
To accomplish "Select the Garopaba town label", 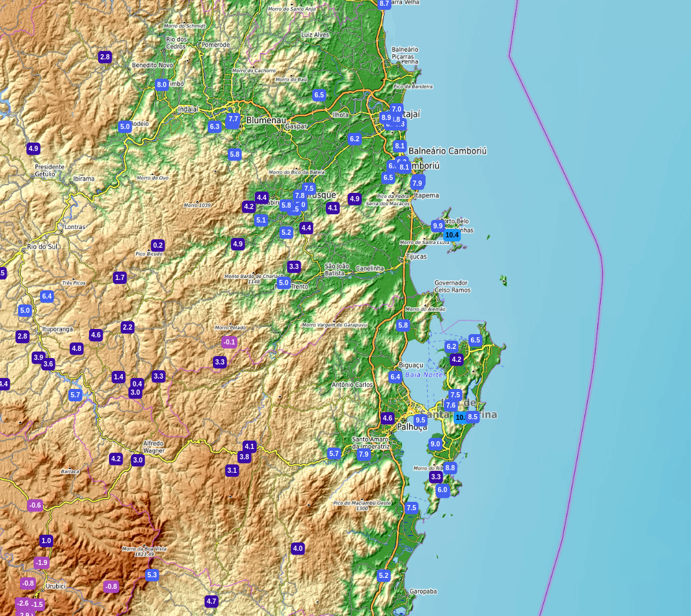I will [423, 591].
